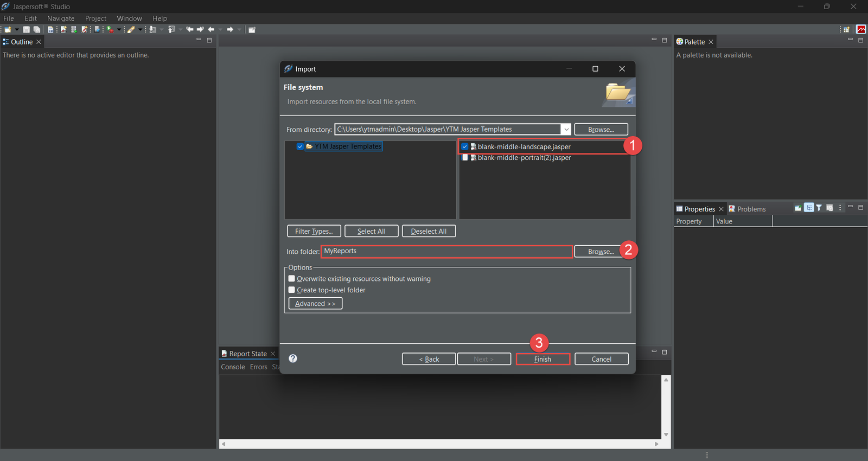Switch to the Problems tab
The width and height of the screenshot is (868, 461).
tap(751, 209)
